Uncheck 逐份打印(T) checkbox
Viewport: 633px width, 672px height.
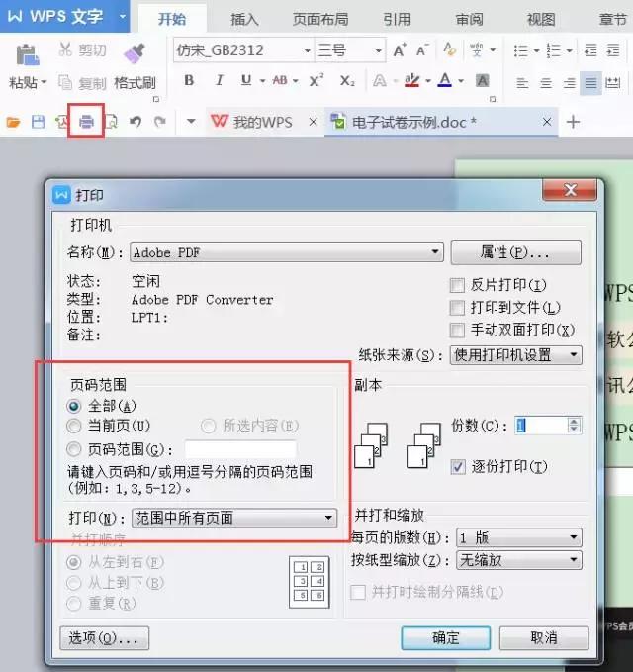tap(458, 467)
